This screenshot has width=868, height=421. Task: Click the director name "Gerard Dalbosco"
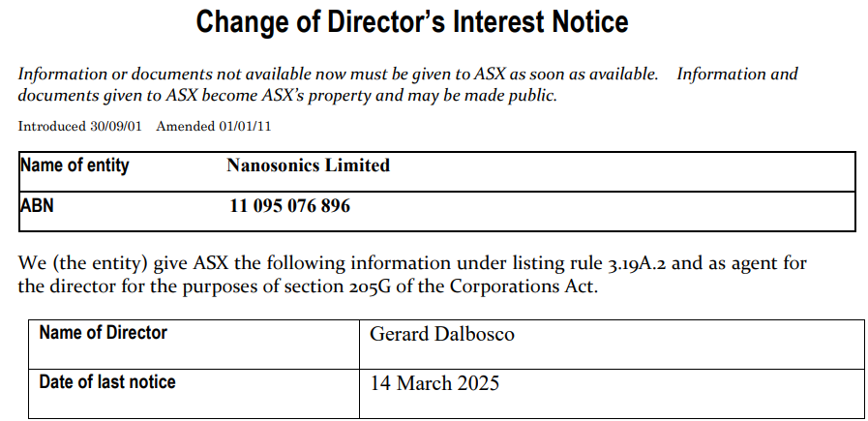442,334
